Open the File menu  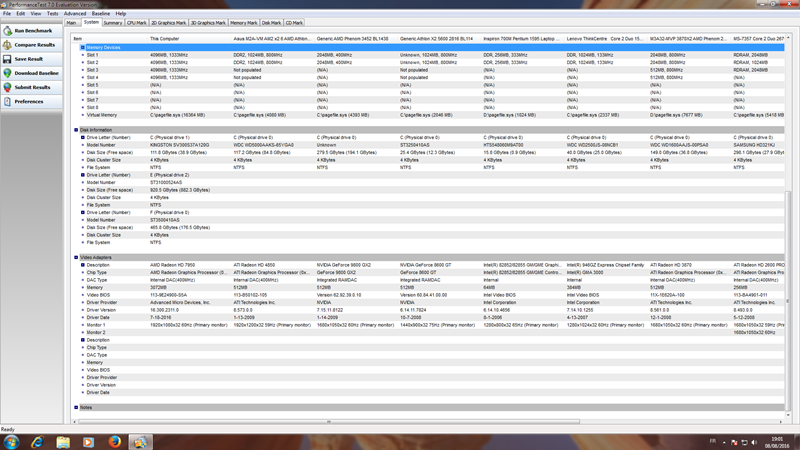click(7, 14)
